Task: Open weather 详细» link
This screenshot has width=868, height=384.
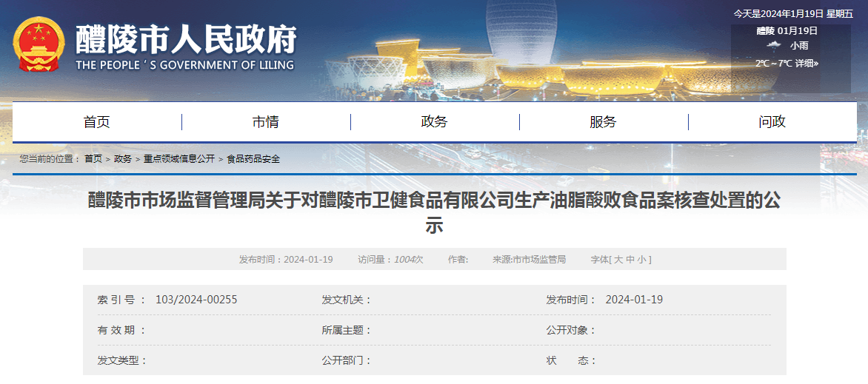Action: [807, 63]
